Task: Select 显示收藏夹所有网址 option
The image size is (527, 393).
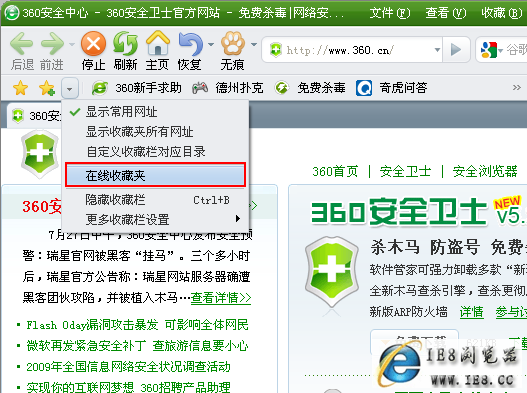Action: (156, 132)
